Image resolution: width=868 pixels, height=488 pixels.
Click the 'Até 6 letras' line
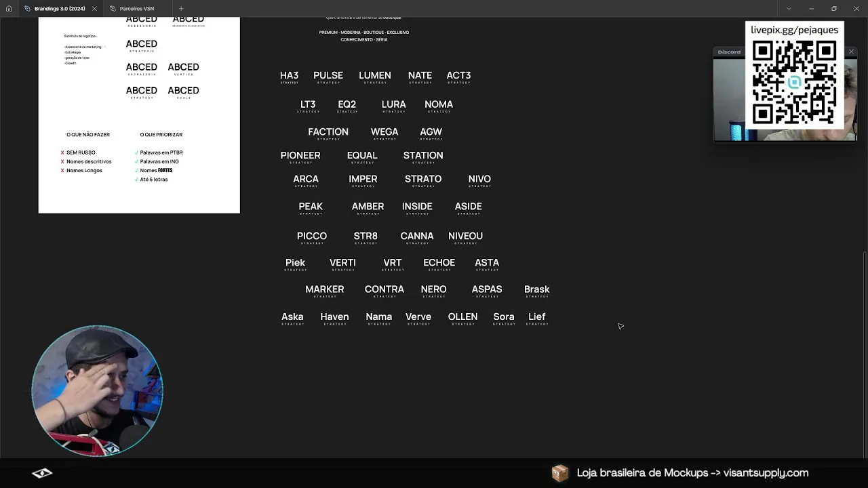(154, 180)
